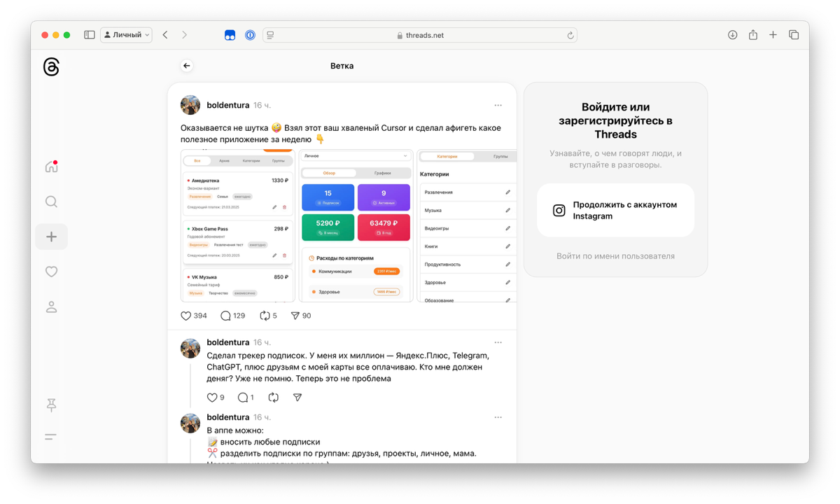Open comments on the reply showing 1
Screen dimensions: 840x504
tap(246, 398)
